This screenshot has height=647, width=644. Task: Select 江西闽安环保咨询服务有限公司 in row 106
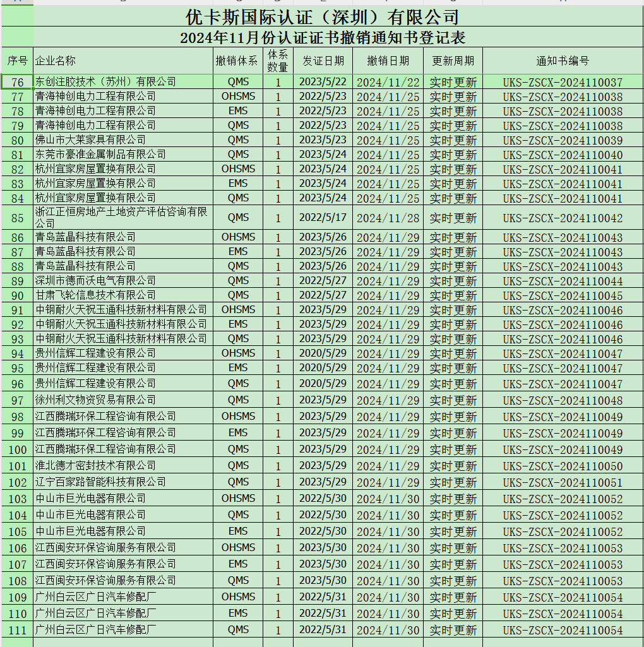coord(123,547)
